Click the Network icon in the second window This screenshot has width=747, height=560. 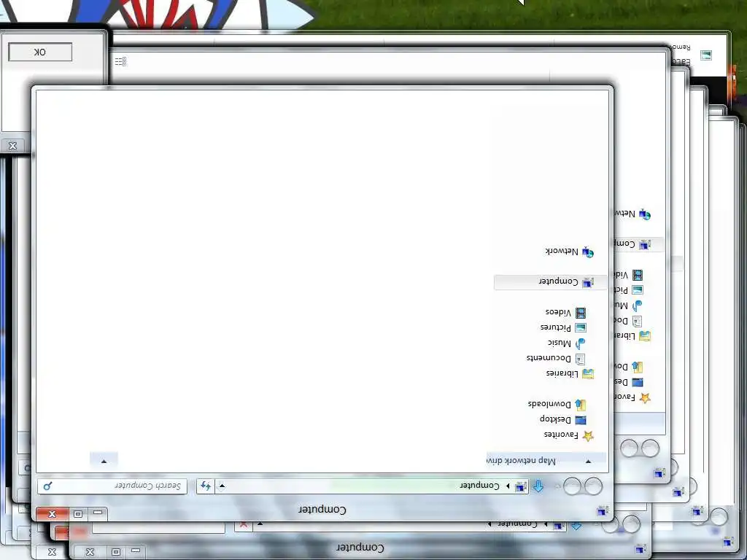pyautogui.click(x=645, y=214)
